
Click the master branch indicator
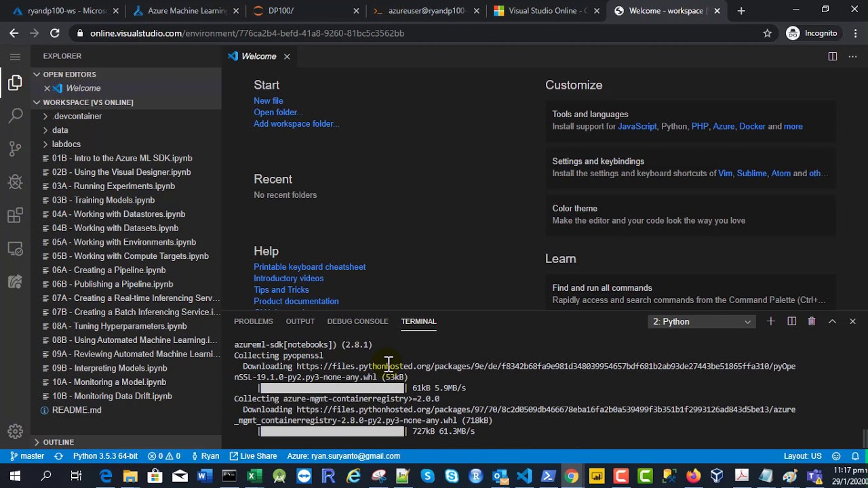click(26, 456)
